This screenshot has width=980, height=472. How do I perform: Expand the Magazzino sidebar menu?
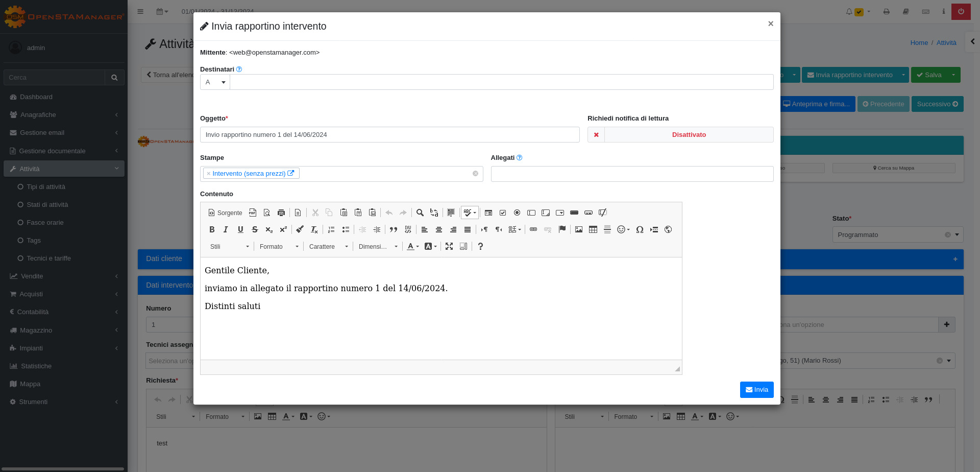coord(36,331)
